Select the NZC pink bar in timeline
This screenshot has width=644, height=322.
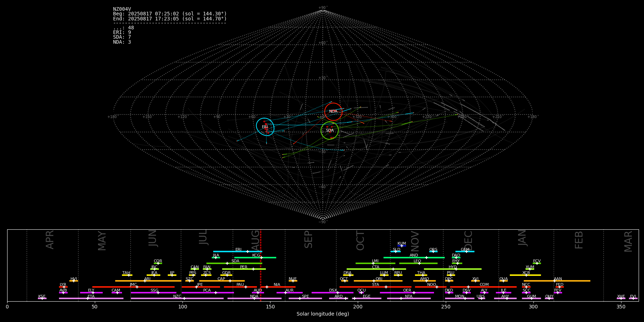tap(177, 298)
